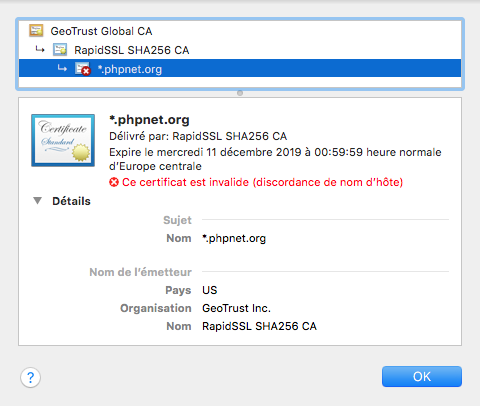Click the split pane divider handle dot
The height and width of the screenshot is (406, 480).
tap(240, 93)
